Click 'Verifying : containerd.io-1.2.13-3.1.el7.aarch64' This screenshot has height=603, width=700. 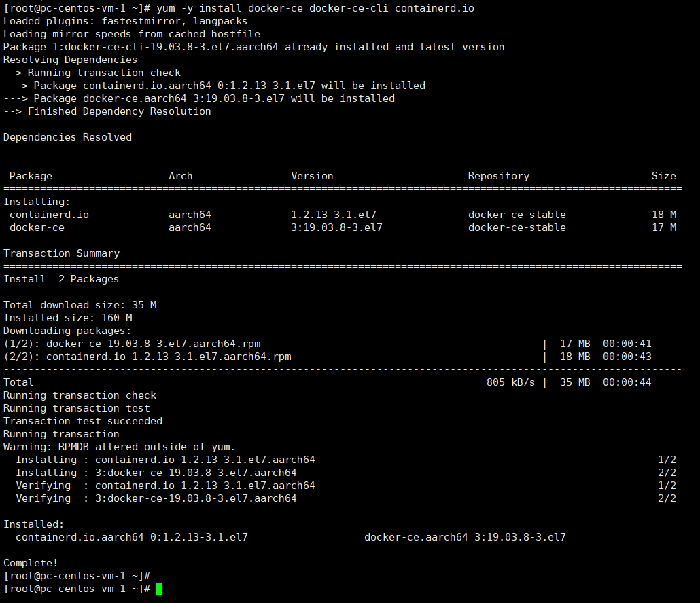166,487
